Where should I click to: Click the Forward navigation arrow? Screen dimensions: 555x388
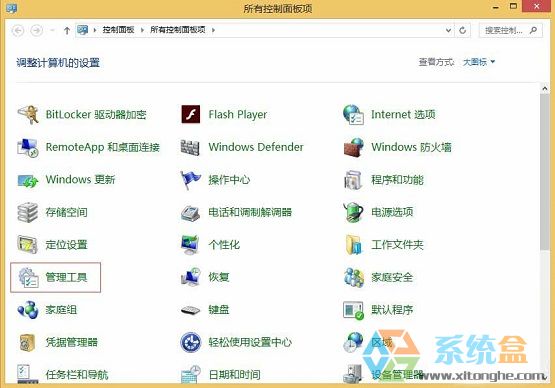(x=36, y=30)
